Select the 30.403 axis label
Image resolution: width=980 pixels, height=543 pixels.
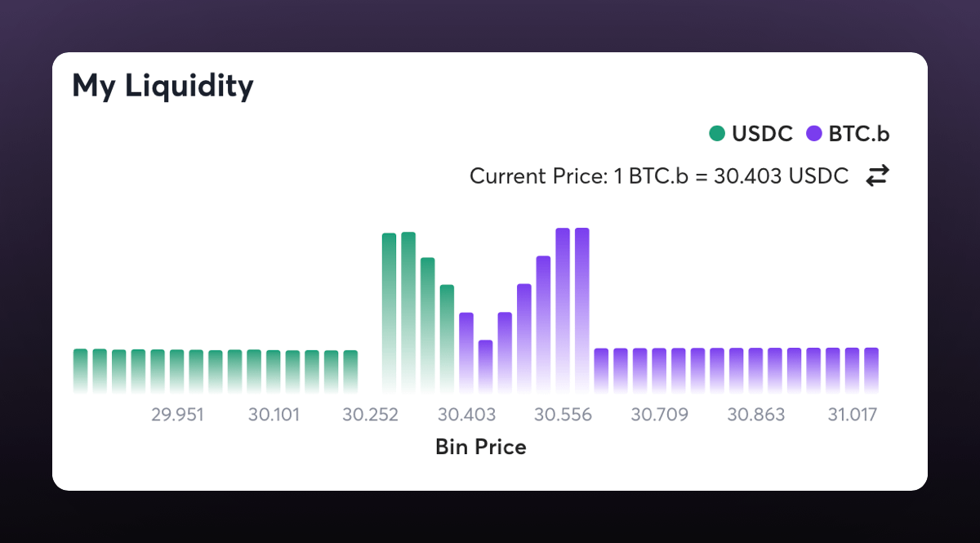point(466,415)
